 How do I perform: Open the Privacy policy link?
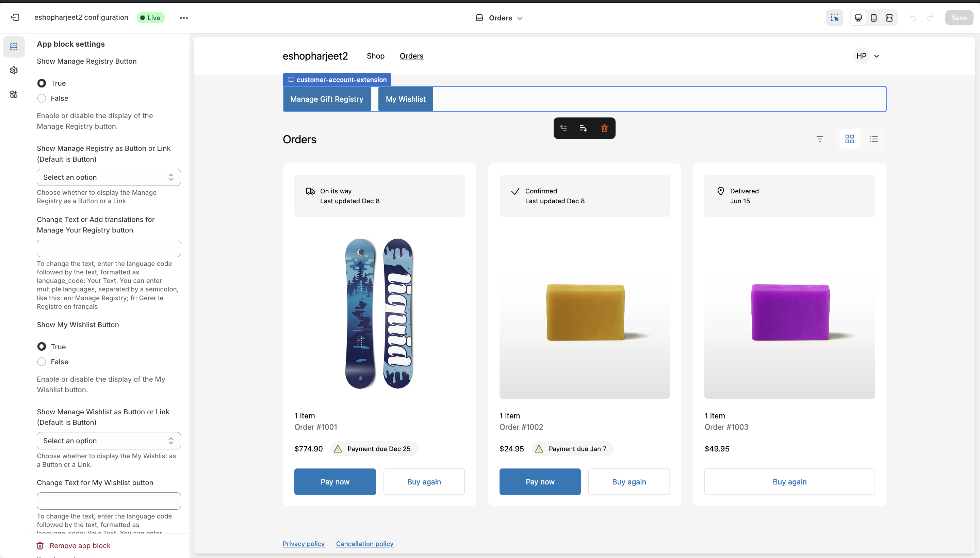point(303,544)
